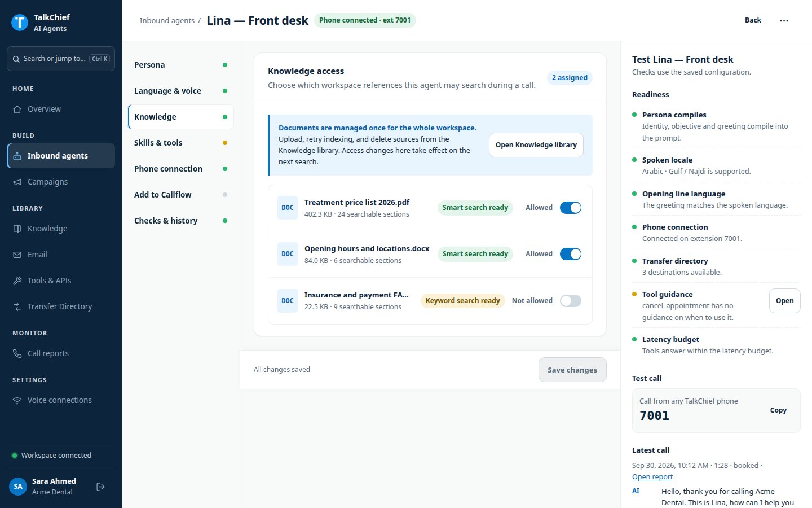Viewport: 812px width, 508px height.
Task: Go to Skills & tools section
Action: (181, 143)
